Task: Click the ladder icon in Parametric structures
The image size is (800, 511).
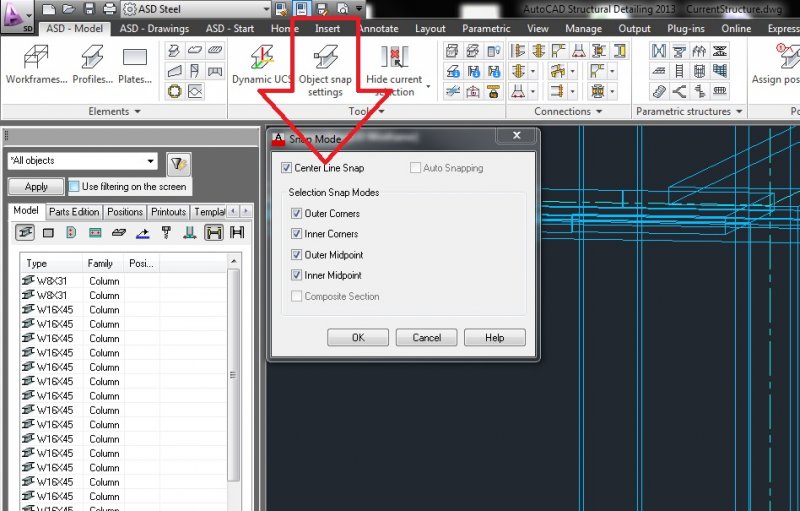Action: (x=679, y=71)
